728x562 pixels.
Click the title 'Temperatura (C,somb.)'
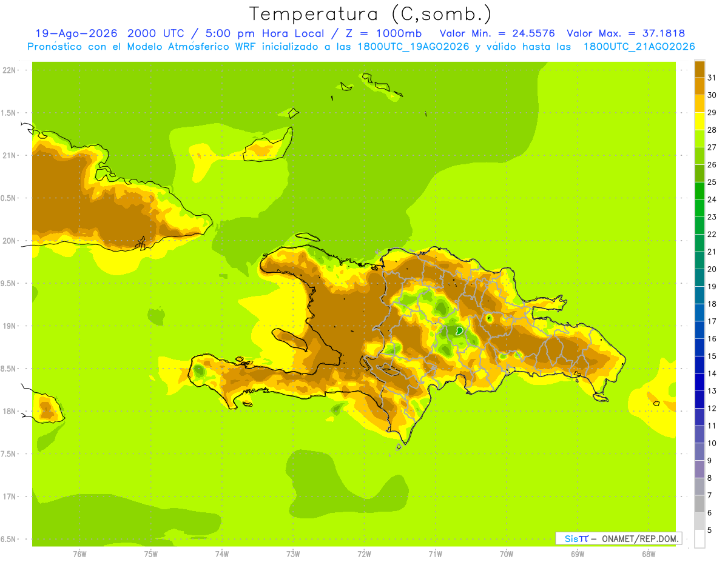371,14
